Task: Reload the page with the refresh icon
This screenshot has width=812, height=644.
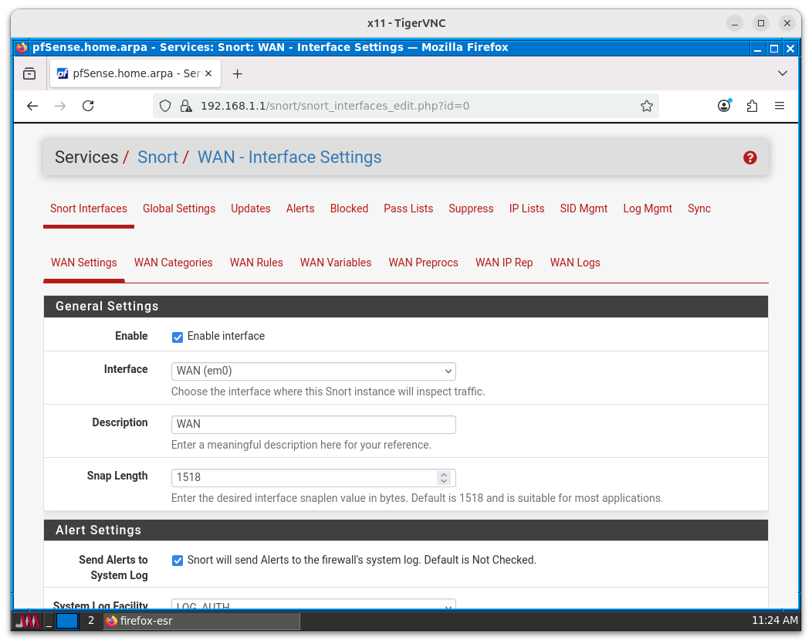Action: (x=88, y=107)
